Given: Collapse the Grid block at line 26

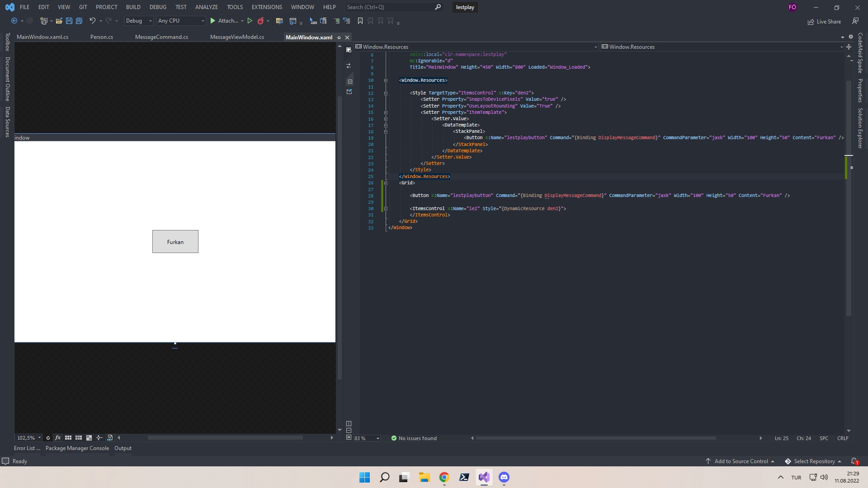Looking at the screenshot, I should click(386, 183).
